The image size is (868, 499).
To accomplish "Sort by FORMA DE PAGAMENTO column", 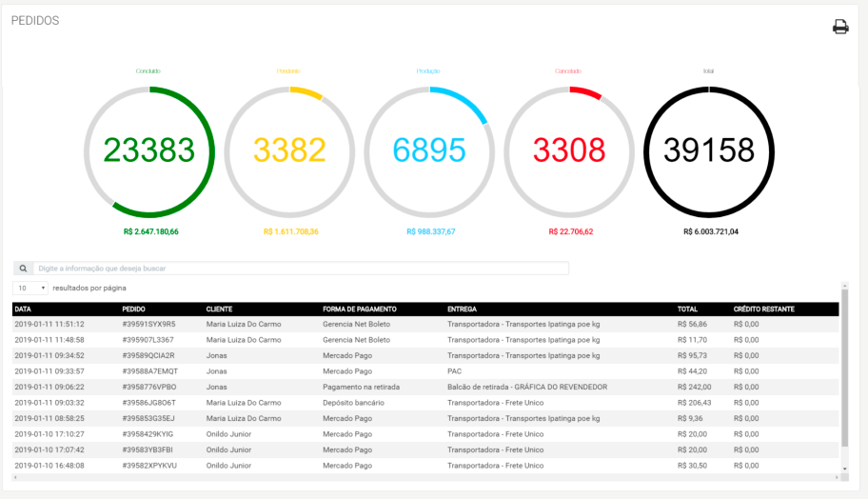I will click(x=360, y=309).
